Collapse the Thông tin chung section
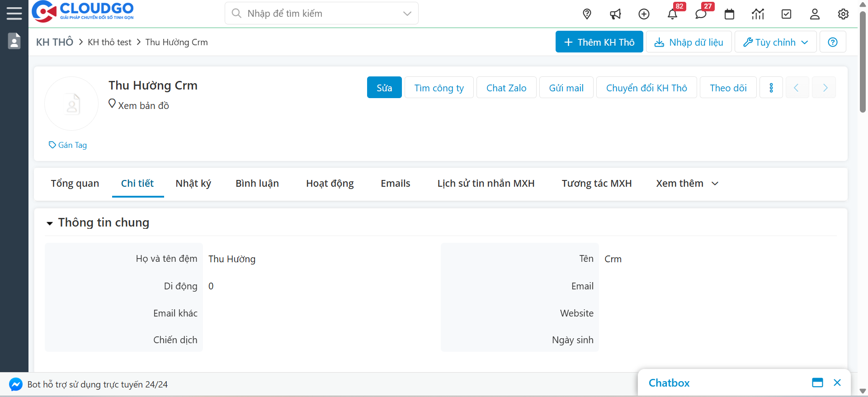 tap(50, 223)
